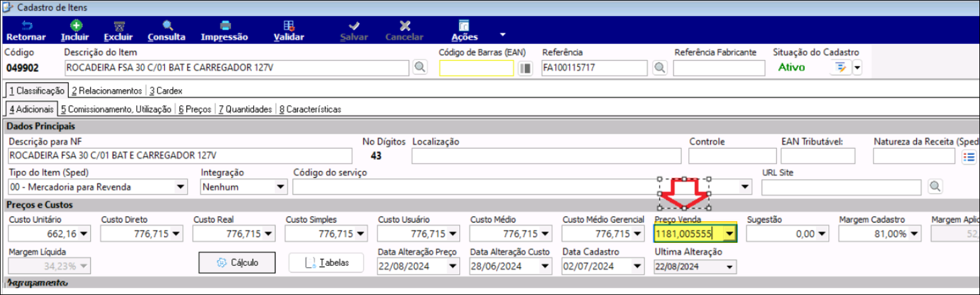This screenshot has width=980, height=295.
Task: Click the Sugestão value 0,00
Action: pos(805,234)
